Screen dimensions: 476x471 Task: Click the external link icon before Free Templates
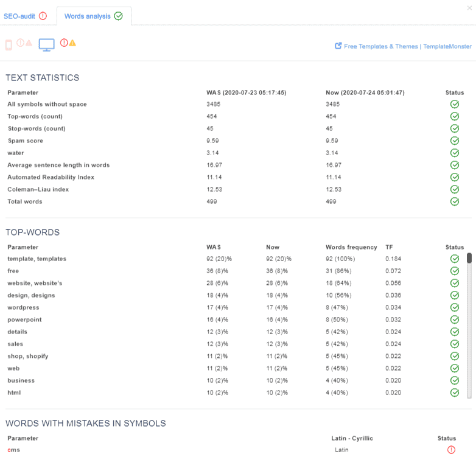[x=338, y=46]
